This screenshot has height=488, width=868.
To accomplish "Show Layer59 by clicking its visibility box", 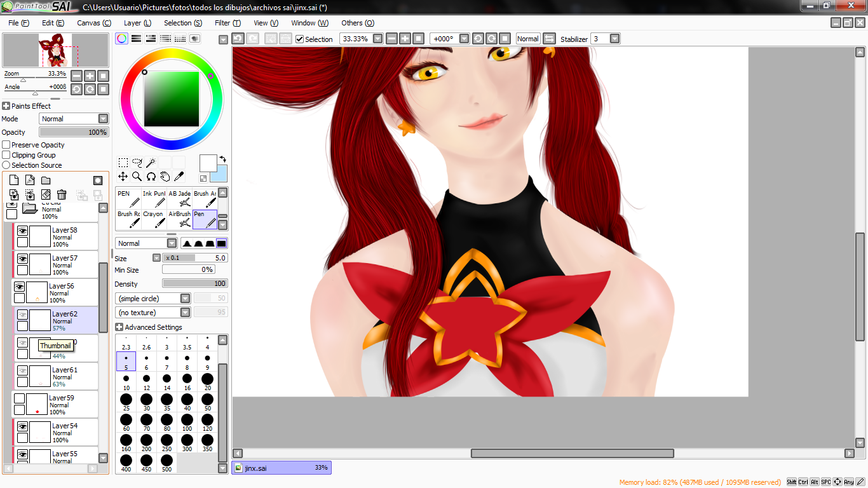I will (19, 398).
